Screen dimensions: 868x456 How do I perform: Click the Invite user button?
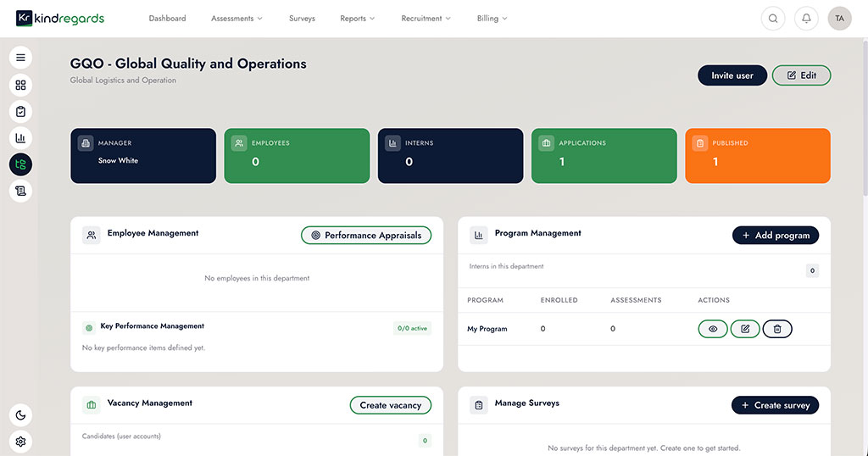coord(732,75)
